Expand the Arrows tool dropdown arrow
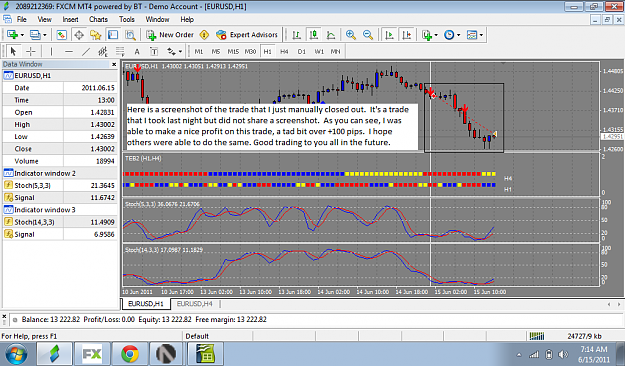625x366 pixels. point(180,51)
